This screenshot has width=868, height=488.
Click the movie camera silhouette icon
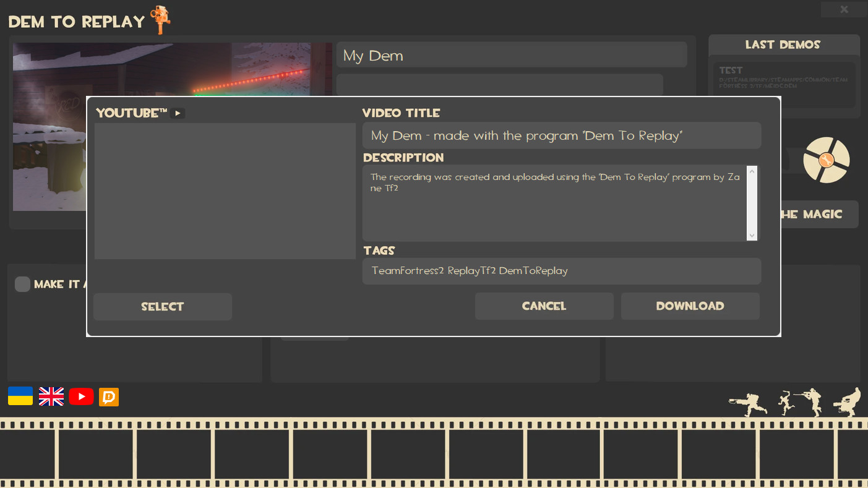[847, 402]
